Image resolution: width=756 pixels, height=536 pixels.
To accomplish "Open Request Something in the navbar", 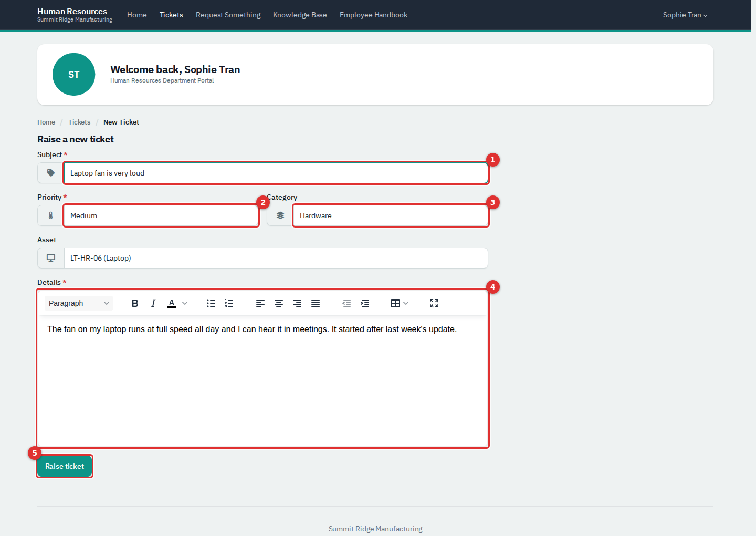I will [228, 15].
